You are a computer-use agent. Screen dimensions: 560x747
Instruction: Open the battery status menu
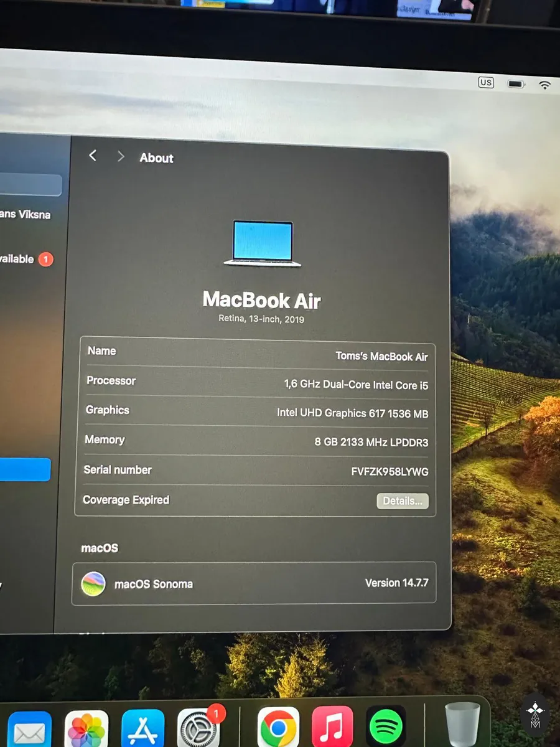tap(516, 83)
